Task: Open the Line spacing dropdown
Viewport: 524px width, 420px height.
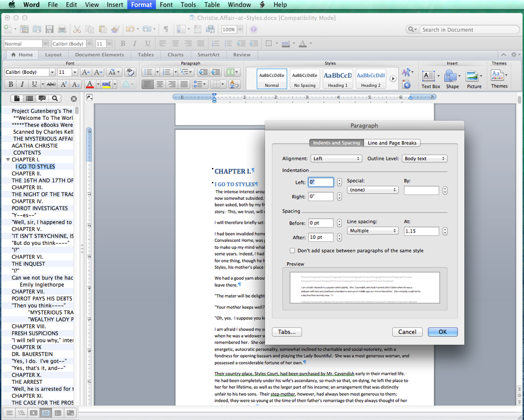Action: point(372,231)
